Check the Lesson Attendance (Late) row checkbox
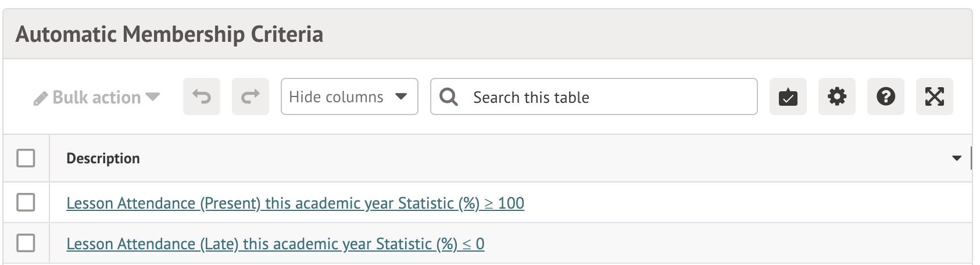Screen dimensions: 980x265 pos(26,243)
